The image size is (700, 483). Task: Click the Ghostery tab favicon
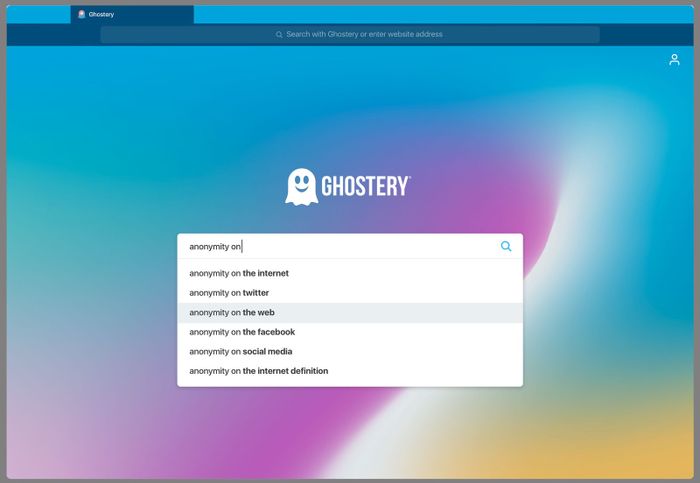click(x=81, y=14)
